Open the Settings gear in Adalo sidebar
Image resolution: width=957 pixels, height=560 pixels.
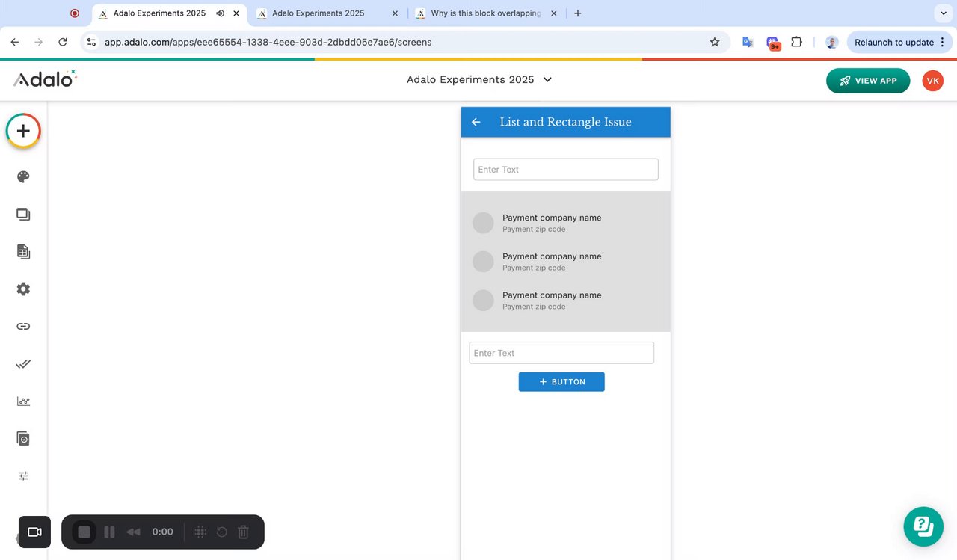pos(23,289)
